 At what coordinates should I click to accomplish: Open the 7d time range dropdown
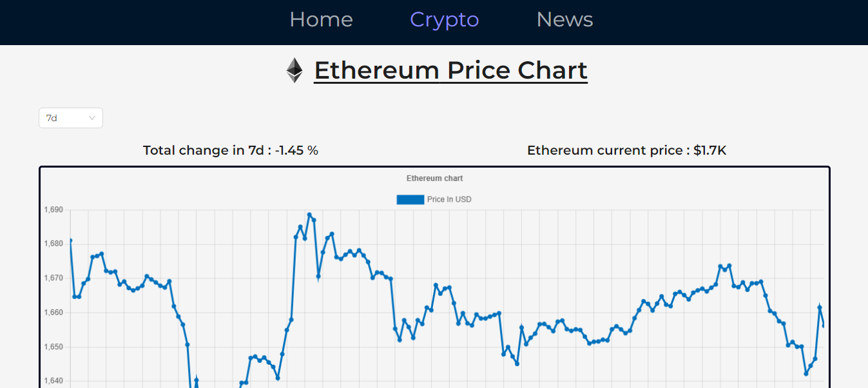pos(71,118)
